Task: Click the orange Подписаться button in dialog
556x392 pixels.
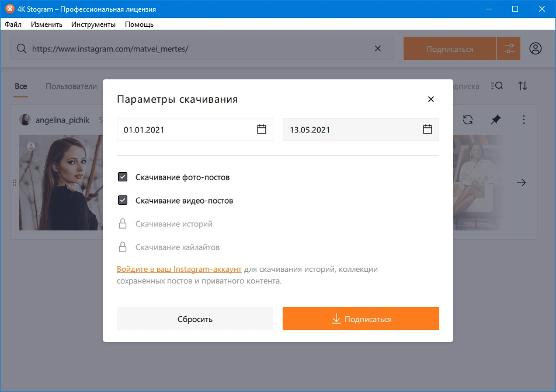Action: pyautogui.click(x=360, y=318)
